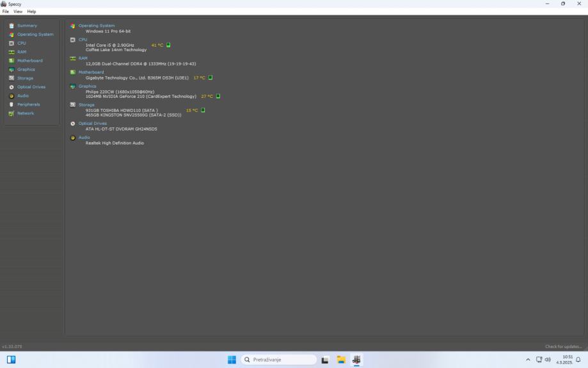This screenshot has width=588, height=368.
Task: Click the Motherboard heading link in summary
Action: click(x=91, y=72)
